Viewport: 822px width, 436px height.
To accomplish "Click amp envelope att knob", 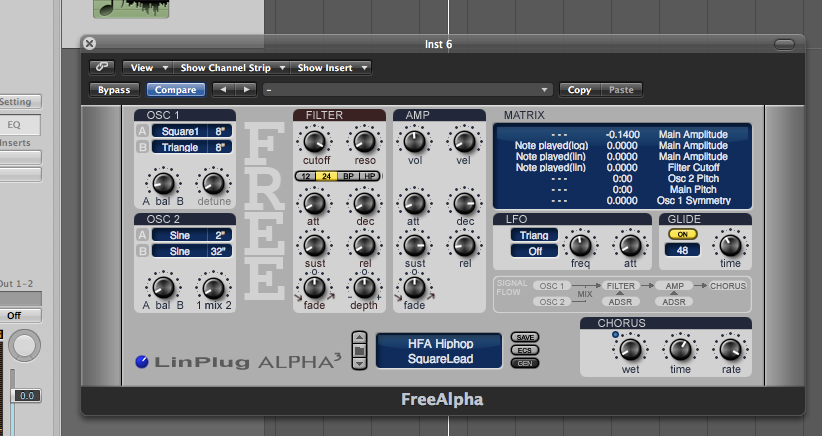I will (x=414, y=203).
